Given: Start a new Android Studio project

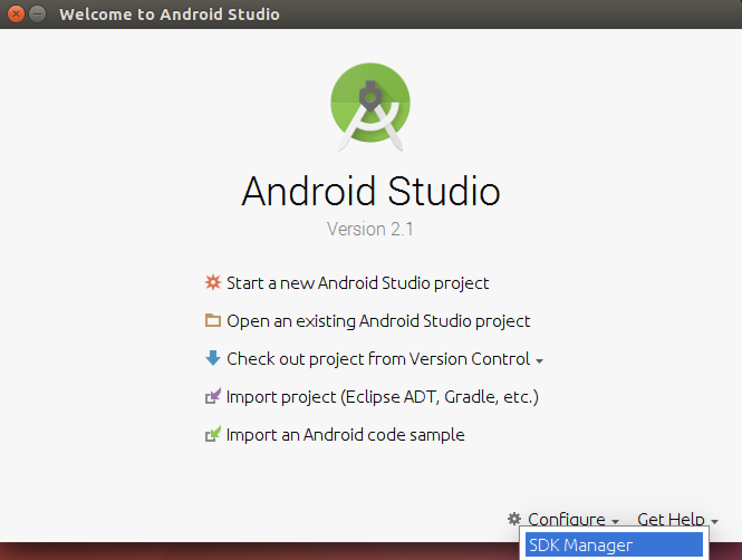Looking at the screenshot, I should click(357, 283).
